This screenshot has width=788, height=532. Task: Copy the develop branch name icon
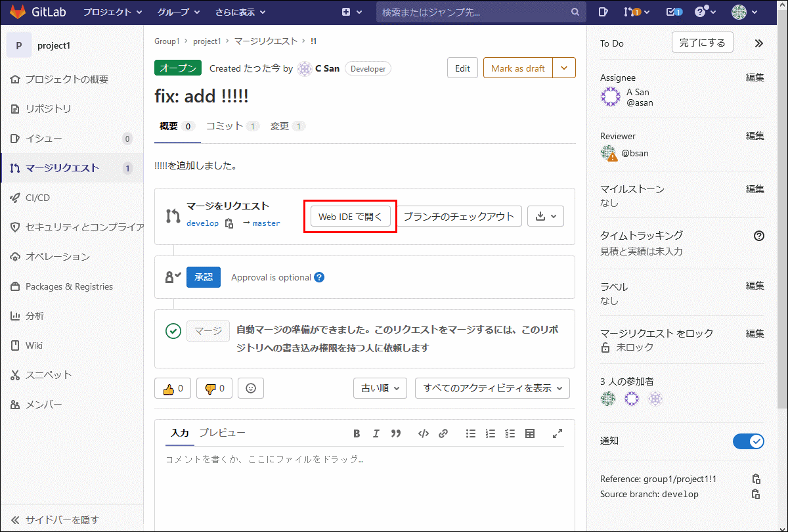point(229,223)
